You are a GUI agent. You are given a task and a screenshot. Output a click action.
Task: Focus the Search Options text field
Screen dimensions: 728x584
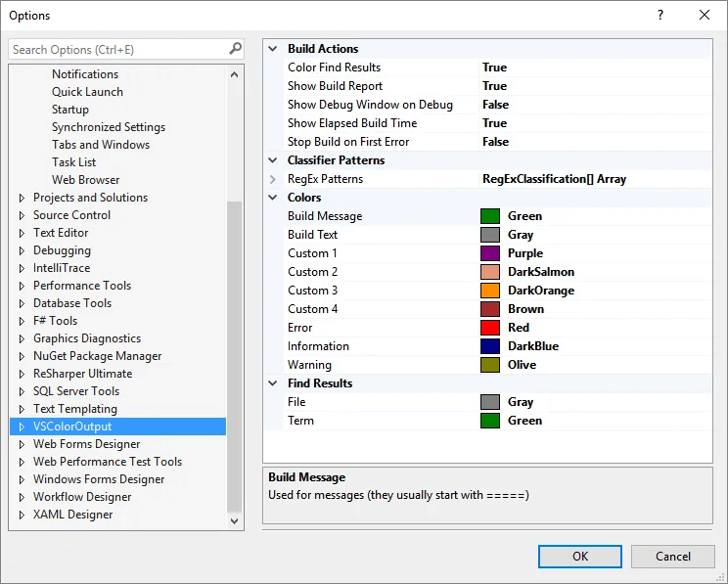117,49
